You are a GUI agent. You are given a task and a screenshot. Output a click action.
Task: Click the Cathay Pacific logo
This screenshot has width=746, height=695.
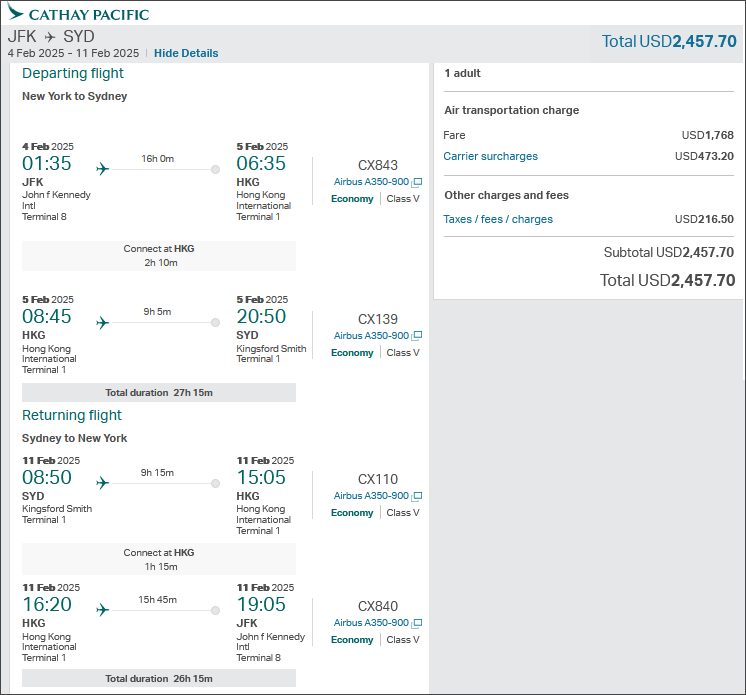[78, 13]
